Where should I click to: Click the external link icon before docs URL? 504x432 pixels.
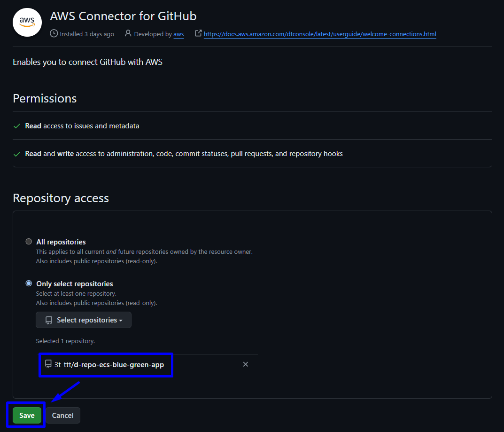[x=198, y=33]
